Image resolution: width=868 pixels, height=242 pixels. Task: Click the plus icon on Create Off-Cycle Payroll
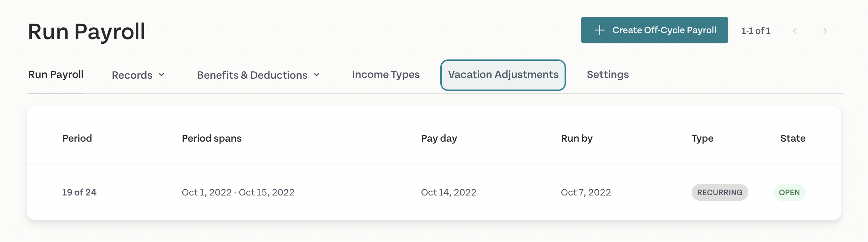click(x=600, y=30)
